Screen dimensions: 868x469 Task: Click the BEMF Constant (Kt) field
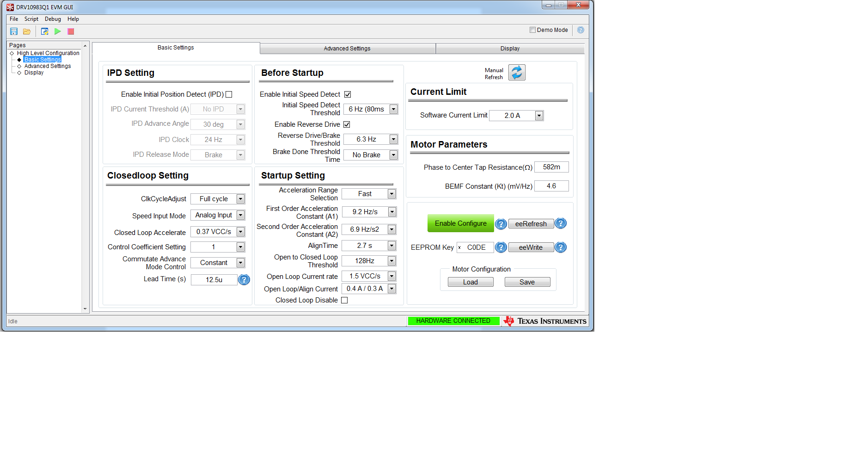pyautogui.click(x=551, y=186)
